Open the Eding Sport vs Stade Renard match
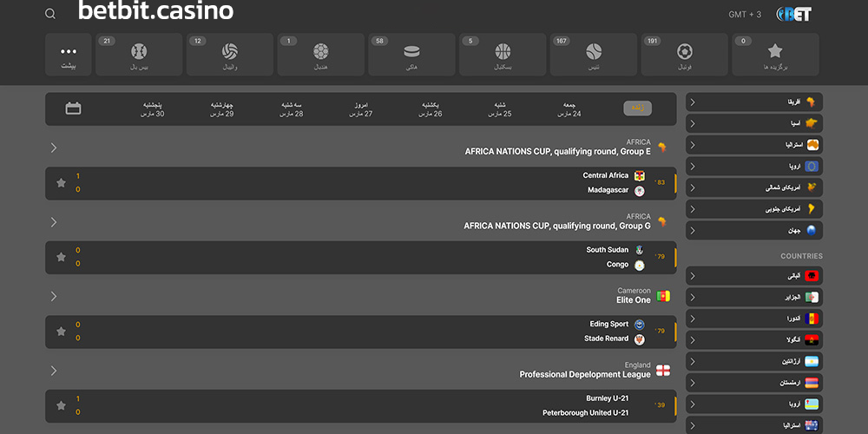The width and height of the screenshot is (868, 434). tap(365, 332)
